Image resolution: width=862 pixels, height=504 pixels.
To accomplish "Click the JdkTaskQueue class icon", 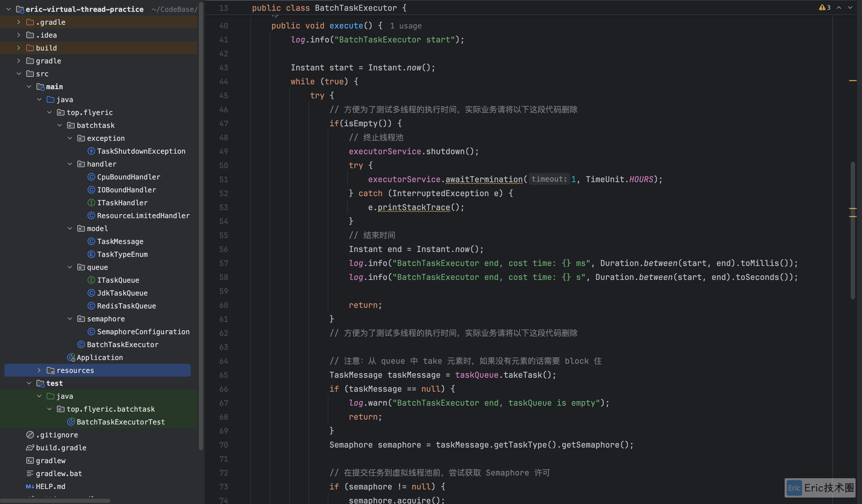I will point(91,293).
